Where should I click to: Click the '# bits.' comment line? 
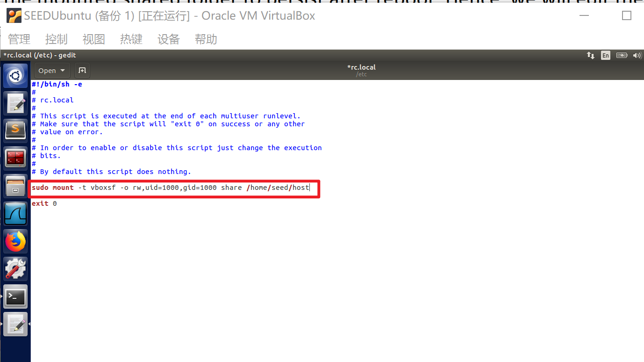coord(46,156)
